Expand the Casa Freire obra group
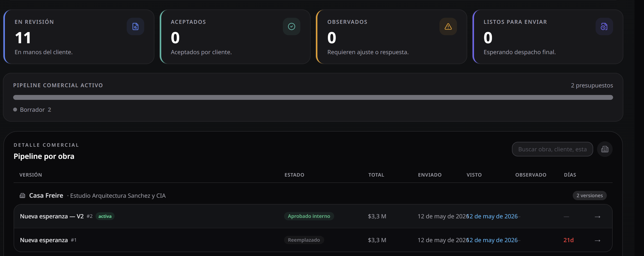 click(x=313, y=196)
